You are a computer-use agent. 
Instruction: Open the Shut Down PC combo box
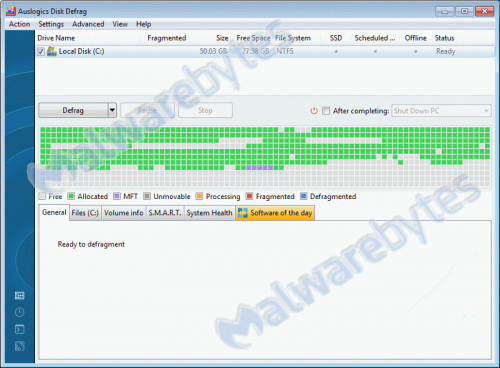[441, 111]
